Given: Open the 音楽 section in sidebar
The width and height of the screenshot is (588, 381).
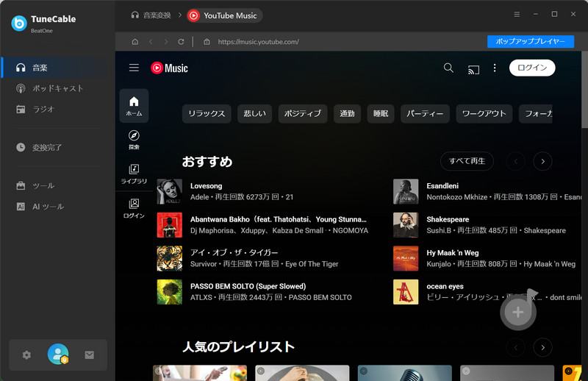Looking at the screenshot, I should 57,68.
